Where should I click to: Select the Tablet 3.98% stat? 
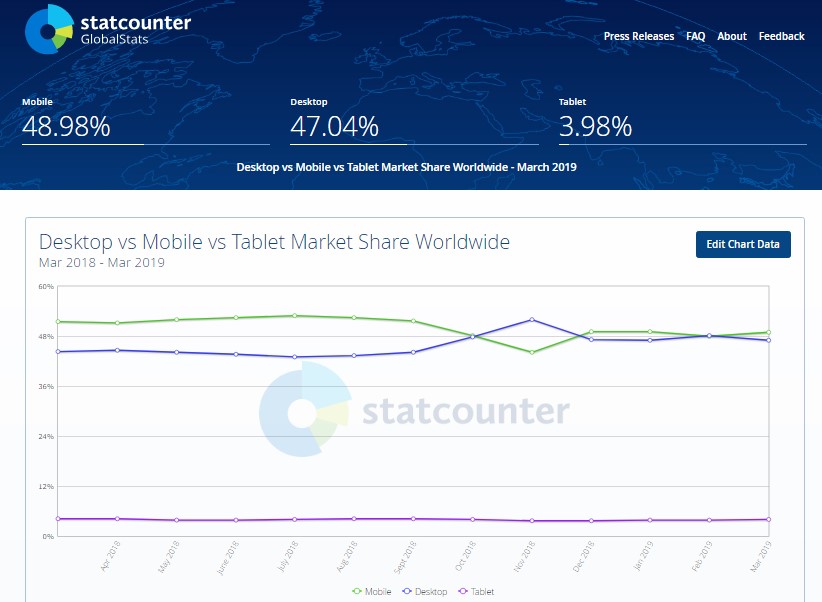coord(596,120)
